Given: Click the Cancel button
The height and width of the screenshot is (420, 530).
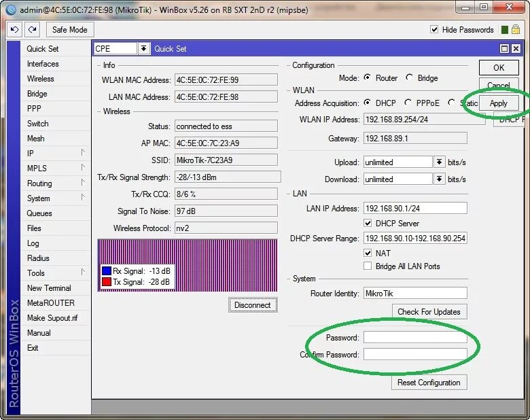Looking at the screenshot, I should coord(499,85).
